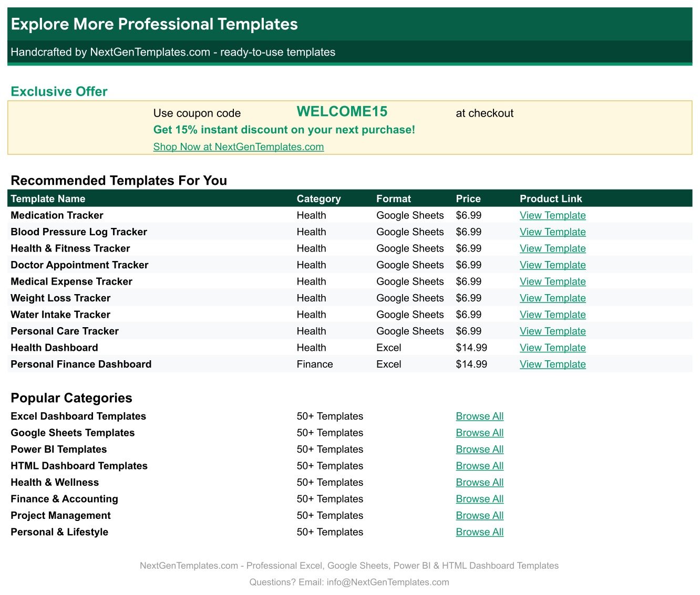Select the Project Management category name
The height and width of the screenshot is (595, 700).
60,516
